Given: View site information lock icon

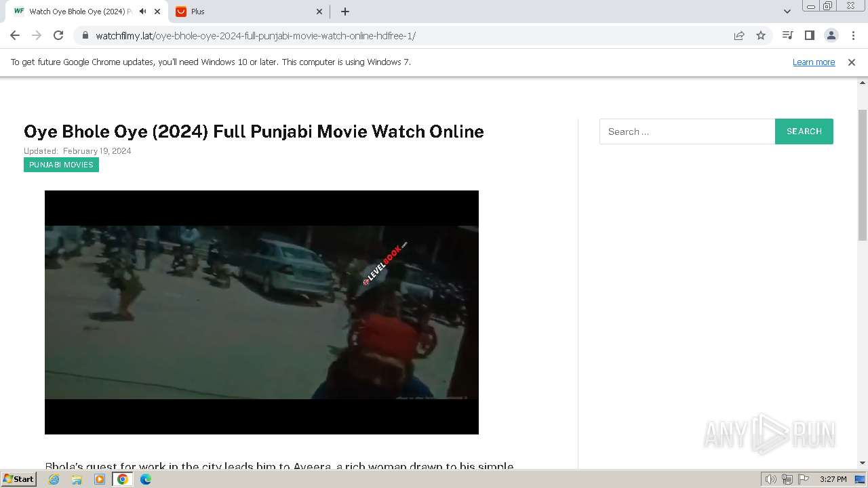Looking at the screenshot, I should coord(85,35).
